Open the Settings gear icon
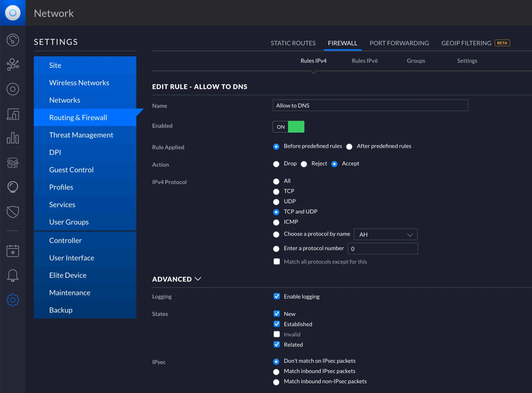Image resolution: width=532 pixels, height=393 pixels. 13,300
